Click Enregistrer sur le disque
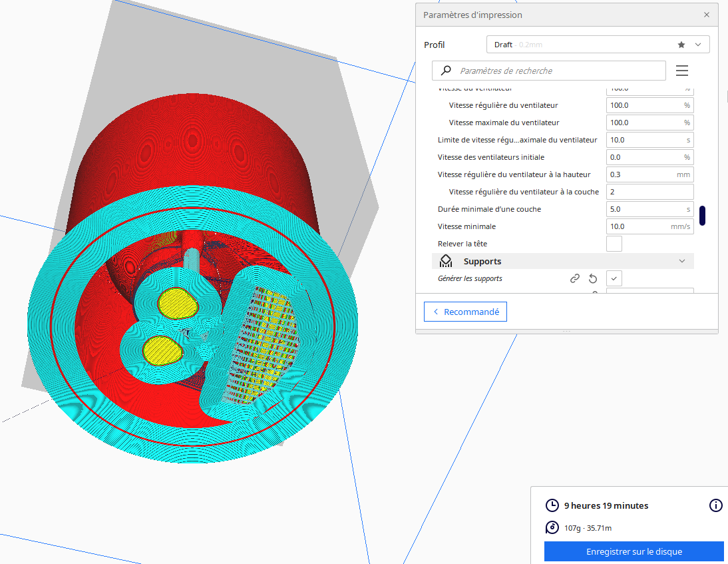Viewport: 728px width, 564px height. click(634, 551)
